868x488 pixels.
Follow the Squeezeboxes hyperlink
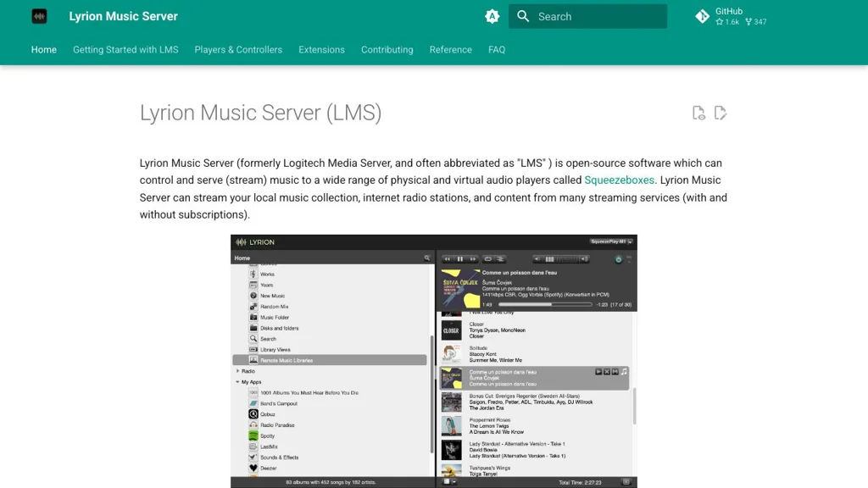click(x=620, y=180)
